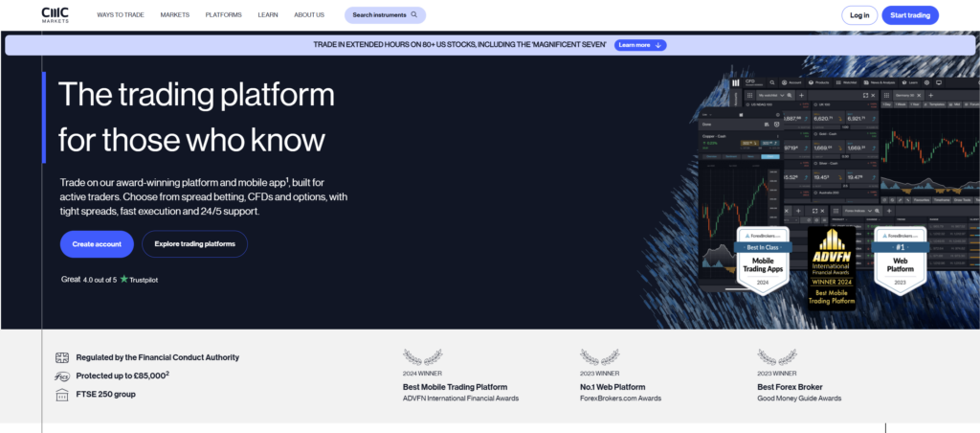Select 'ADVFN International Financial Awards' text
The height and width of the screenshot is (433, 980).
coord(460,398)
